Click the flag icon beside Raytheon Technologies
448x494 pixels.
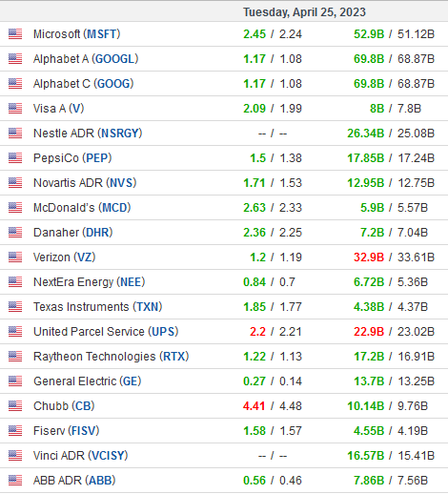[15, 357]
